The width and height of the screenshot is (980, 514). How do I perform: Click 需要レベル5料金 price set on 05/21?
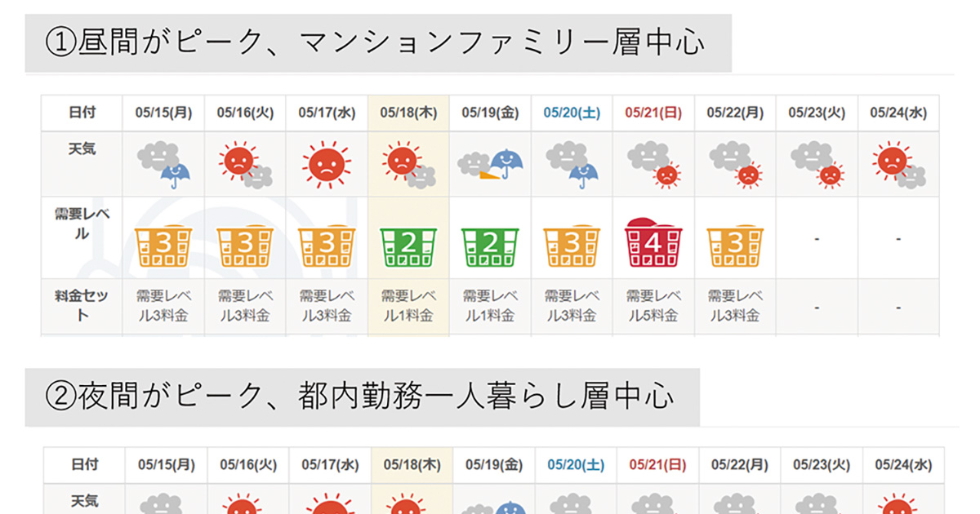click(x=653, y=306)
